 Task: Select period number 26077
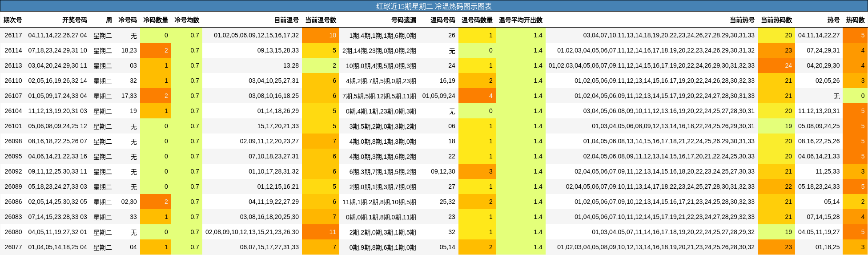13,247
